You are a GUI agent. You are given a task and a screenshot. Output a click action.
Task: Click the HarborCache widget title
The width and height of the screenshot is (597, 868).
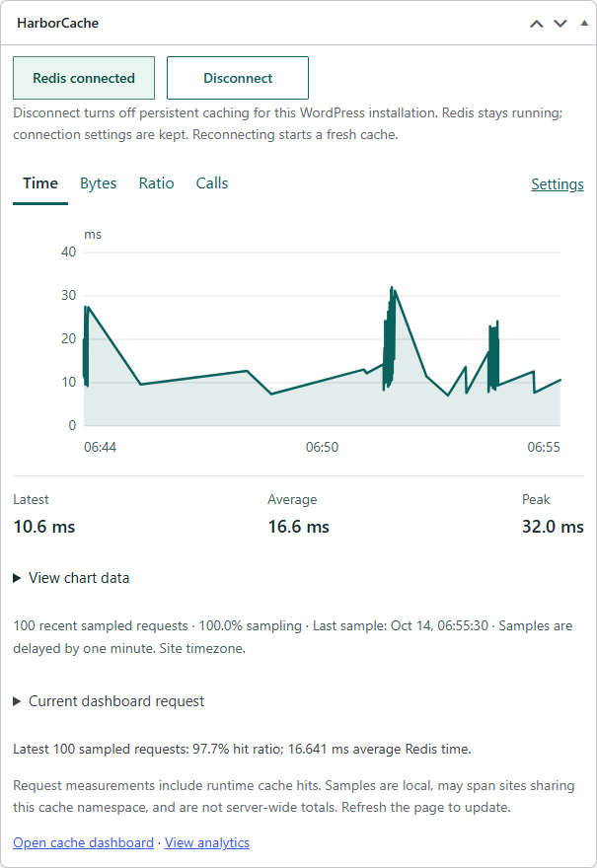57,24
